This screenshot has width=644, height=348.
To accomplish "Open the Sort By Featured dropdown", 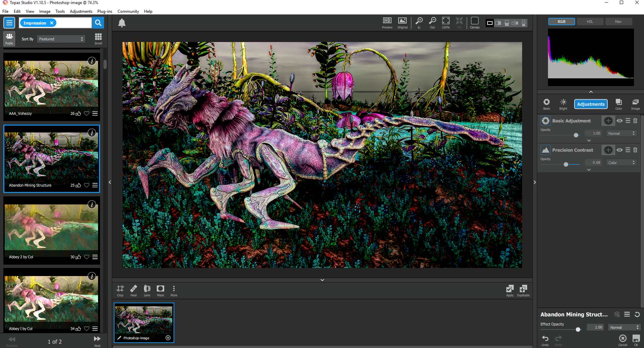I will coord(61,39).
